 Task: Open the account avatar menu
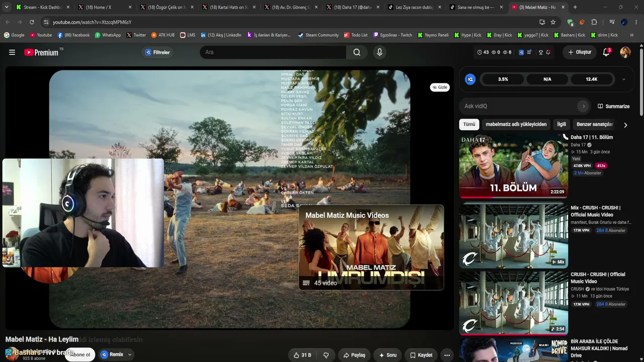(625, 52)
